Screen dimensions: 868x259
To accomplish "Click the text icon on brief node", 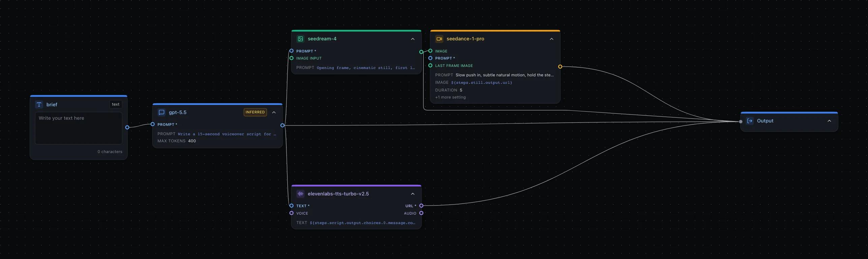I will pyautogui.click(x=39, y=105).
